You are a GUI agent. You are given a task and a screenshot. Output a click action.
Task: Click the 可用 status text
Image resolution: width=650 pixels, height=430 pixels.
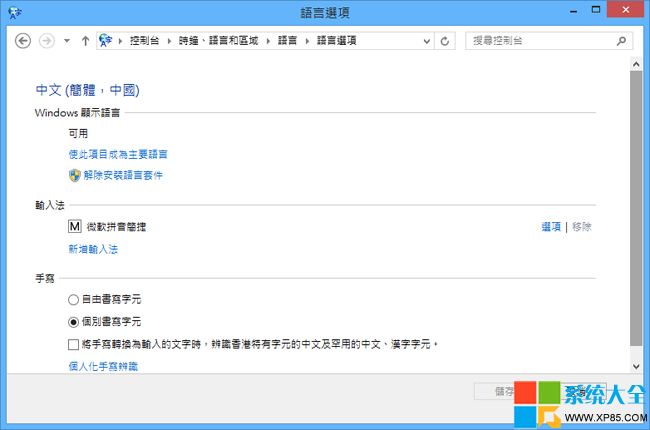[78, 134]
